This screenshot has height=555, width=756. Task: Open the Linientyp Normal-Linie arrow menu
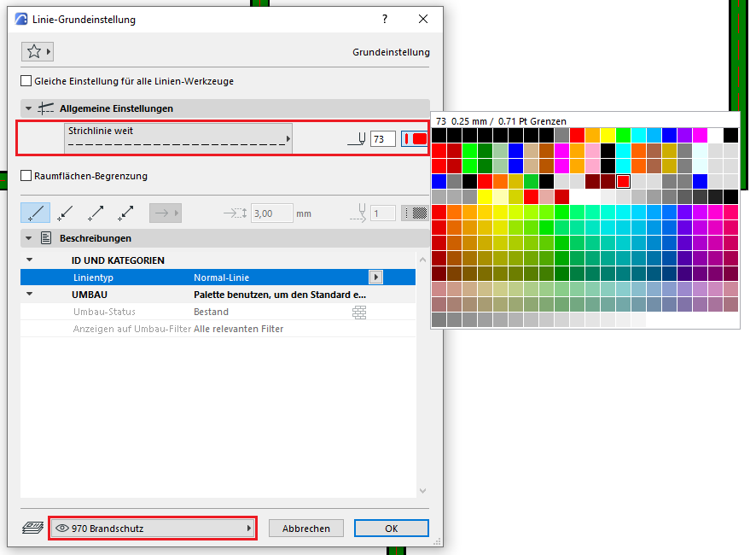coord(375,277)
